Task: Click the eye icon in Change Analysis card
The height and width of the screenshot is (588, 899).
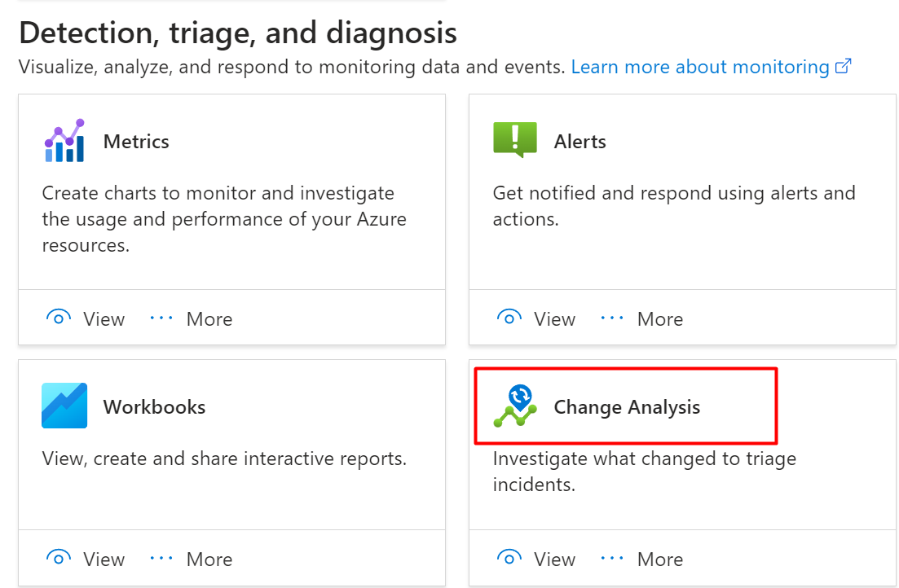Action: [509, 559]
